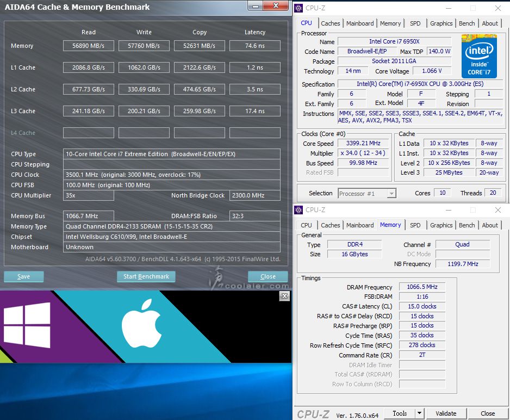Switch to Caches tab in top CPU-Z window
Screen dimensions: 510x420
pos(330,23)
